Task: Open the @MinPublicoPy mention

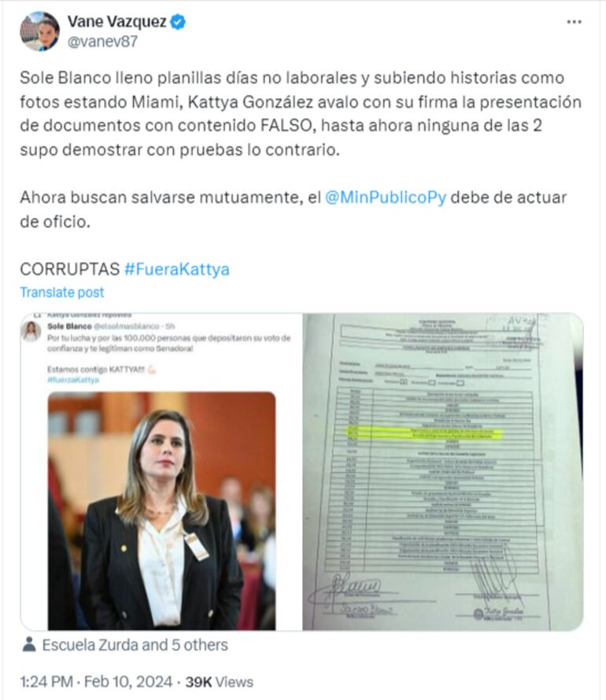Action: [x=386, y=197]
